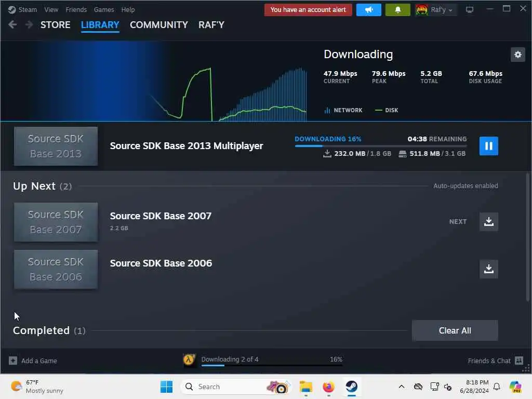This screenshot has width=532, height=399.
Task: Click the Steam logo icon in menu bar
Action: [12, 9]
